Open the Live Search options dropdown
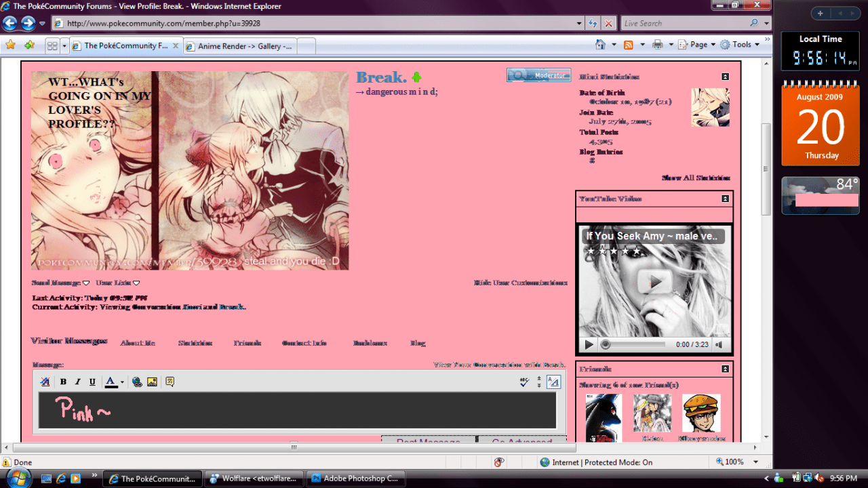 coord(766,23)
